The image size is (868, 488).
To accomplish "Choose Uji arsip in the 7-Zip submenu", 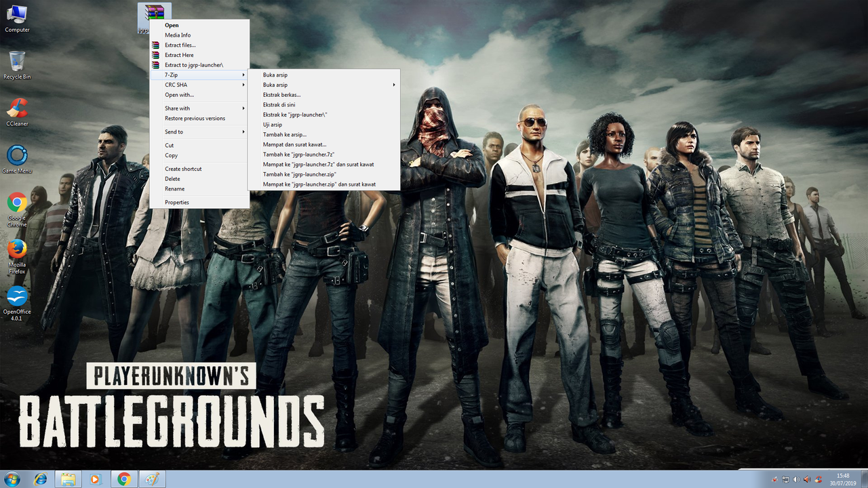I will [324, 125].
